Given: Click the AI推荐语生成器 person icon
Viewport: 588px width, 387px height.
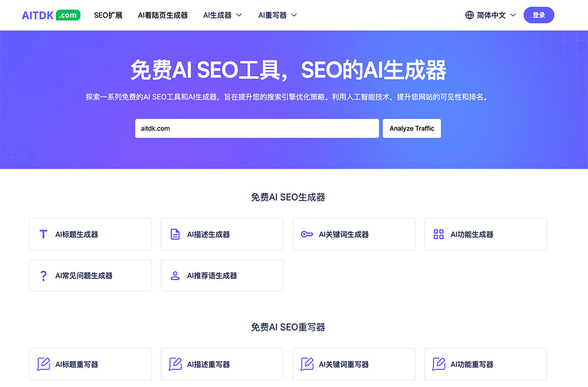Looking at the screenshot, I should (175, 275).
